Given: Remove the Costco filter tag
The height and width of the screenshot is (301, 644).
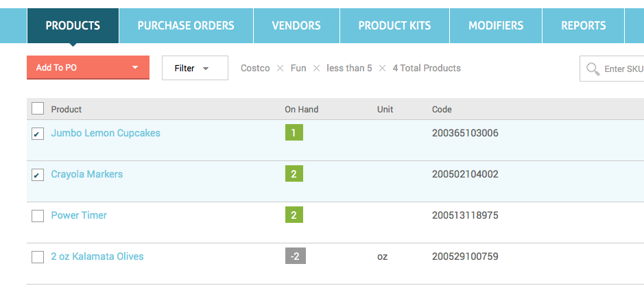Looking at the screenshot, I should point(280,68).
